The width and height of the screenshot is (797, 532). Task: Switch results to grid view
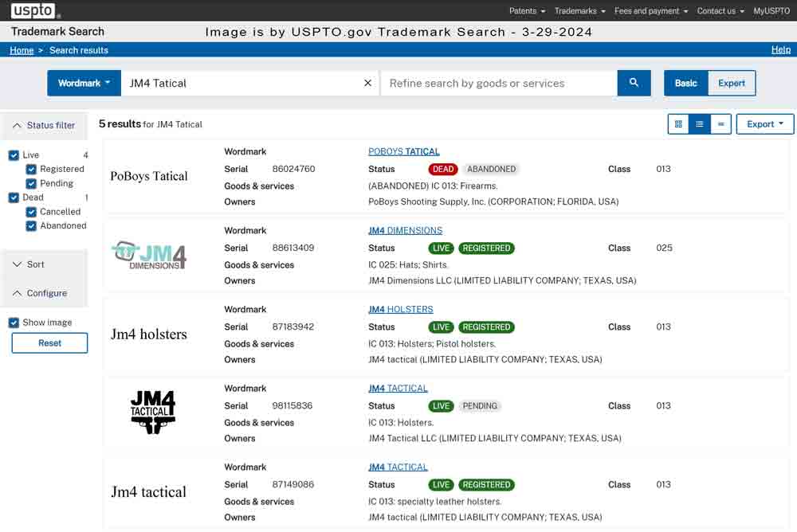tap(679, 123)
